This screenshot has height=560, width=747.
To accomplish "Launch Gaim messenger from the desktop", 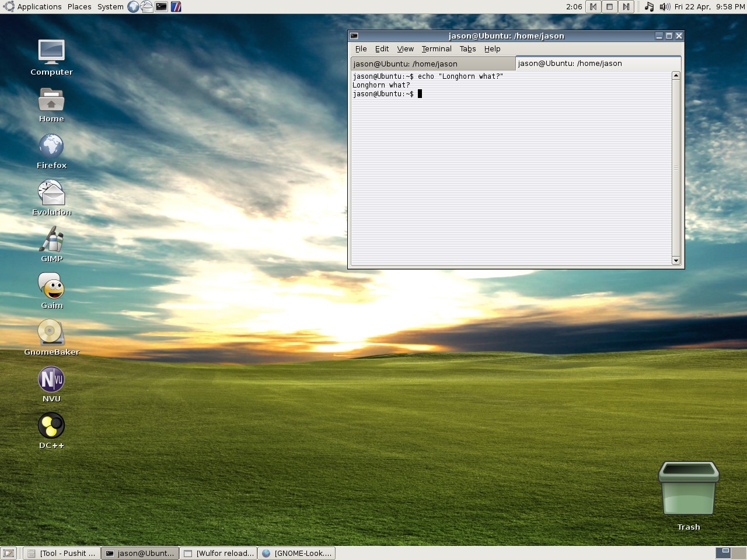I will (51, 291).
